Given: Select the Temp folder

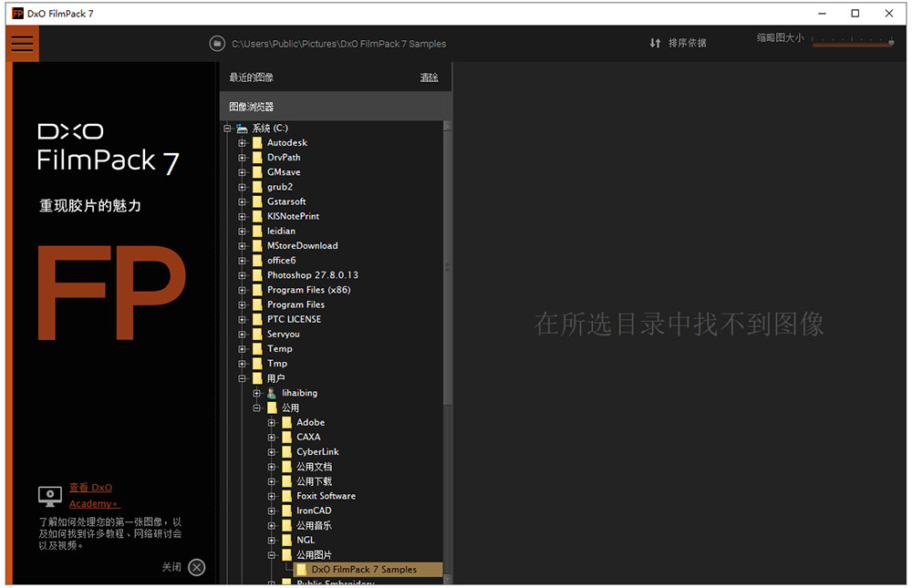Looking at the screenshot, I should (x=280, y=348).
